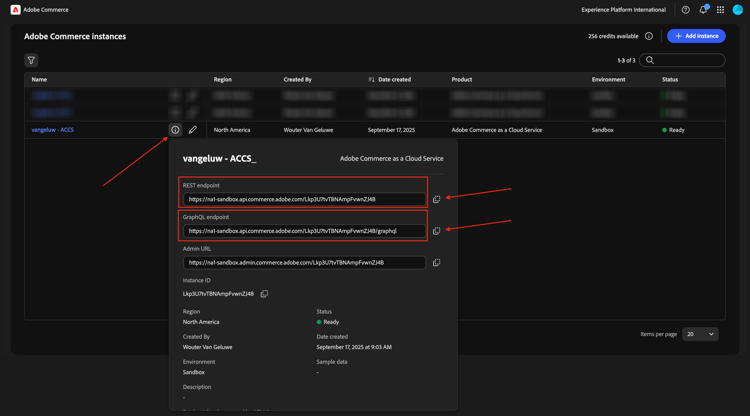Click the Add instance button
Image resolution: width=750 pixels, height=416 pixels.
[x=696, y=36]
